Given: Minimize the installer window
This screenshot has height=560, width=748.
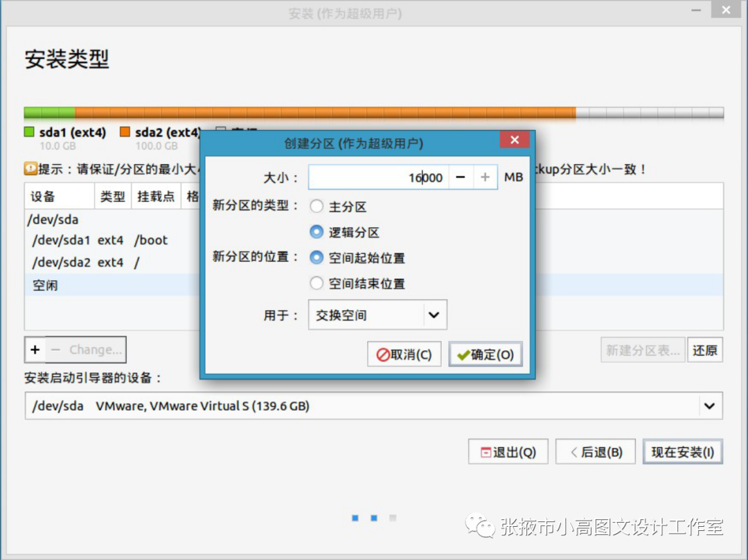Looking at the screenshot, I should [x=697, y=10].
